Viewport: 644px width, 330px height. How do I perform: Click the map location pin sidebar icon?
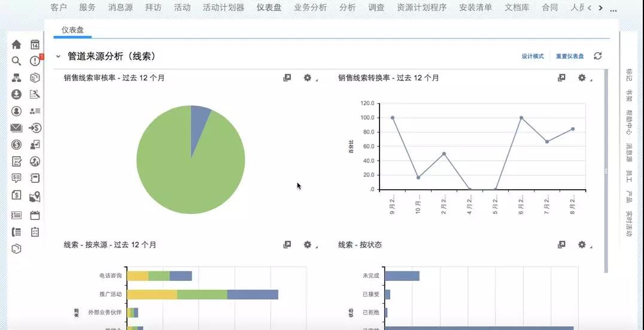pos(35,195)
